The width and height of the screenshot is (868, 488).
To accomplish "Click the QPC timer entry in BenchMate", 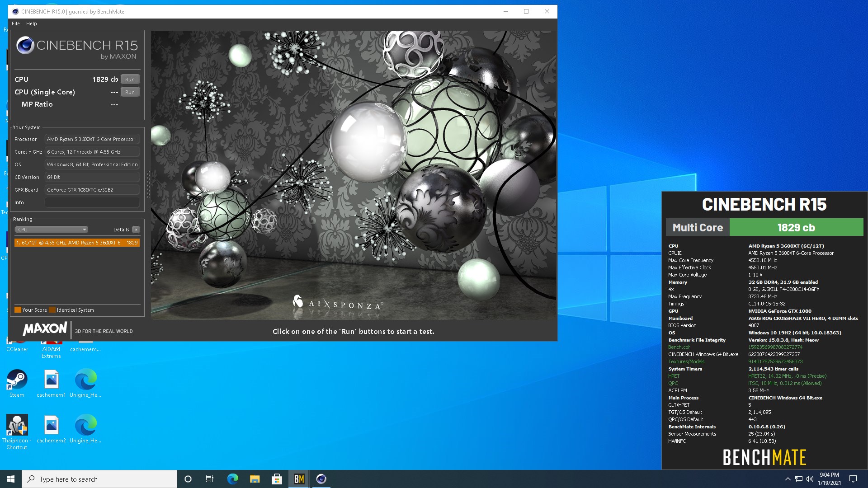I will click(673, 383).
